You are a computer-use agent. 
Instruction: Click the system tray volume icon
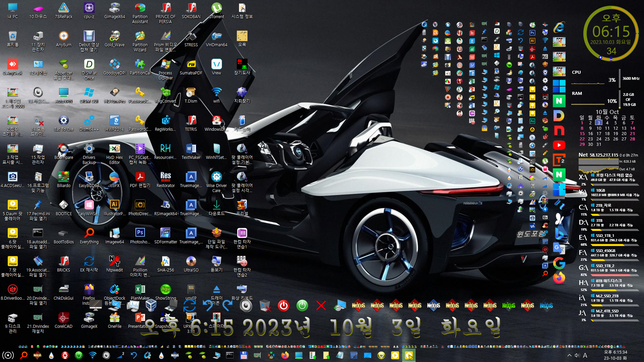point(577,355)
